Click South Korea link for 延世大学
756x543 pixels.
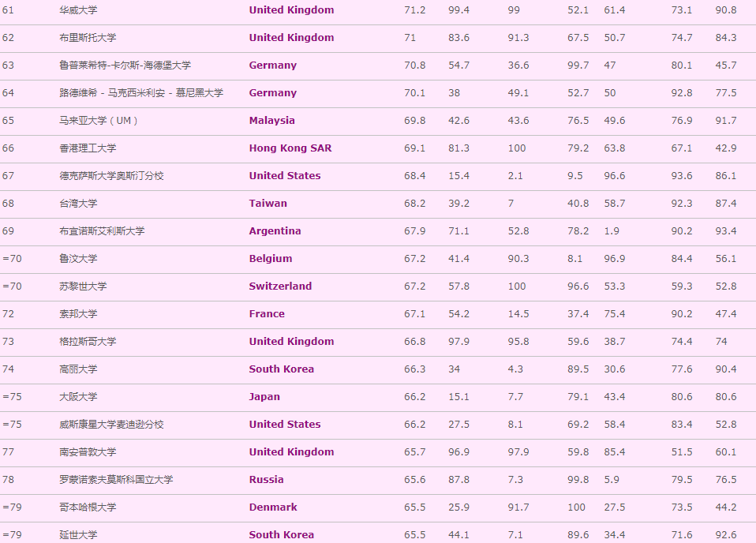click(x=282, y=535)
